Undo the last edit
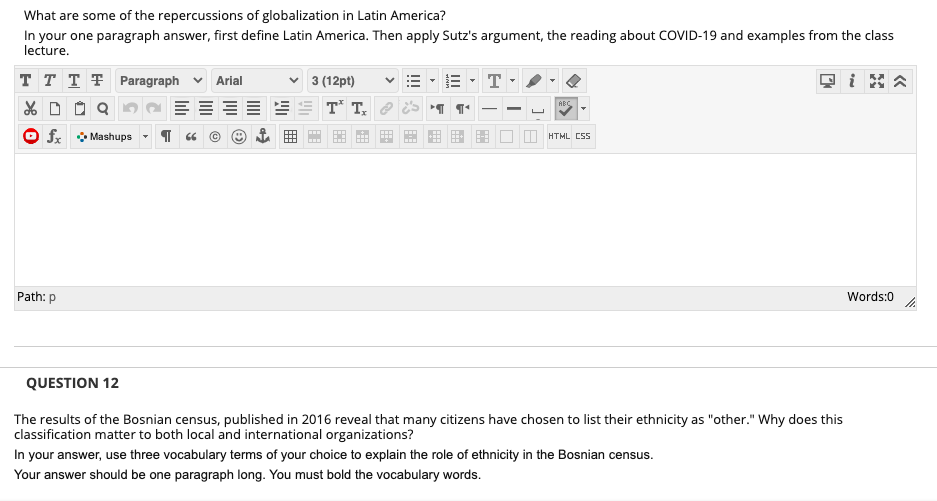 pos(130,108)
